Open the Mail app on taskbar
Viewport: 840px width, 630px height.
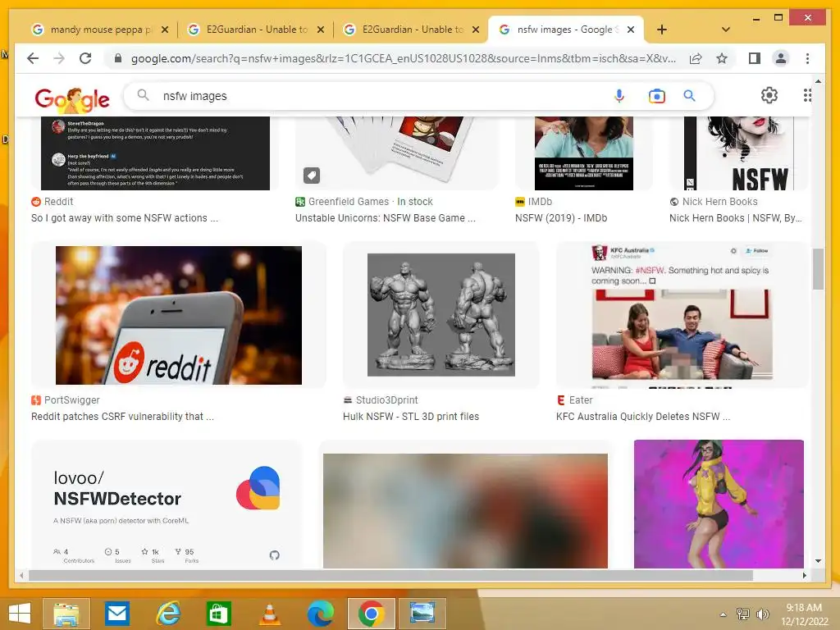tap(116, 614)
